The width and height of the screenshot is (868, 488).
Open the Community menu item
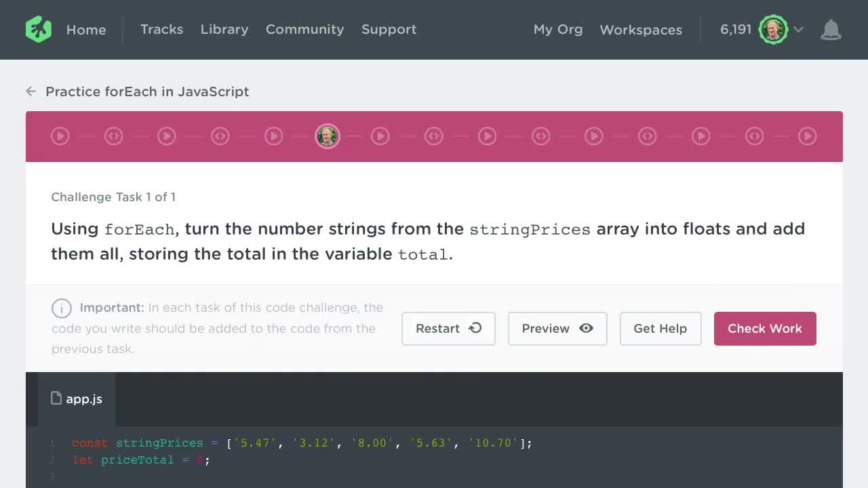304,29
